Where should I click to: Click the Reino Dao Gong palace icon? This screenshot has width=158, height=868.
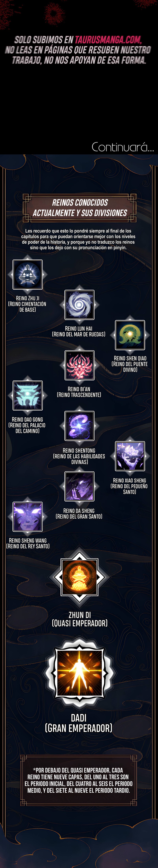pos(28,395)
